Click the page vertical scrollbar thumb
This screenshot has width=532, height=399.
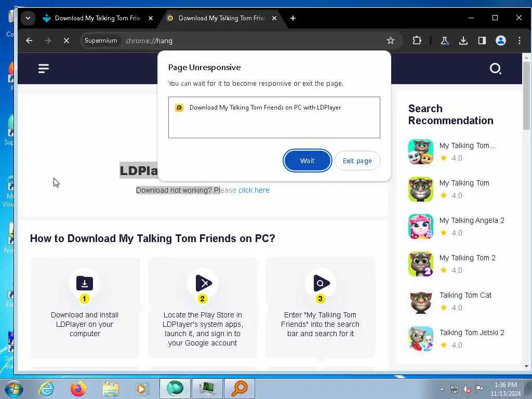(526, 96)
